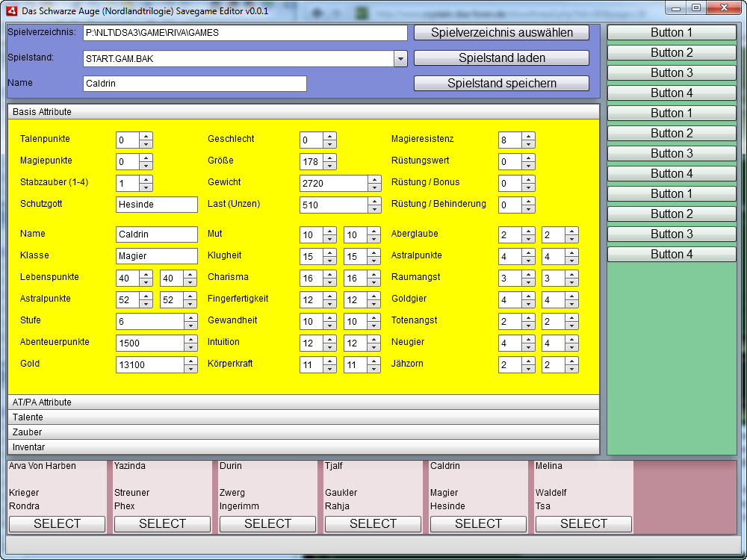
Task: Increase the Rüstung / Behinderung value
Action: (528, 201)
